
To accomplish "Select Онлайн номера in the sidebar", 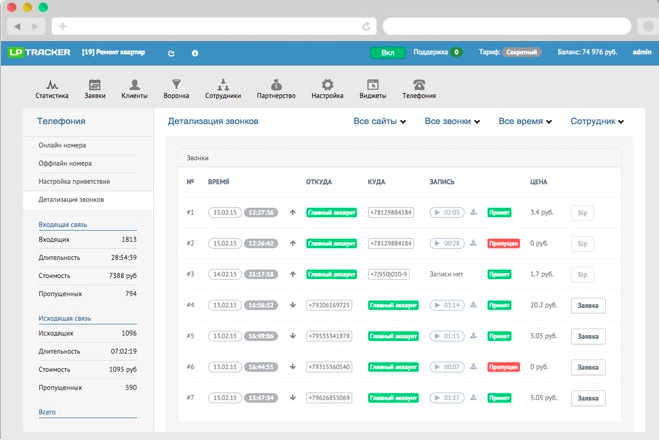I will (64, 145).
